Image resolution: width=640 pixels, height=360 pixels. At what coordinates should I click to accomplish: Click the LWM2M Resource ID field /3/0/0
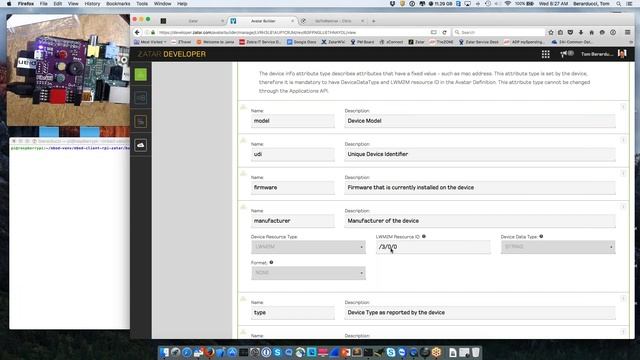433,247
